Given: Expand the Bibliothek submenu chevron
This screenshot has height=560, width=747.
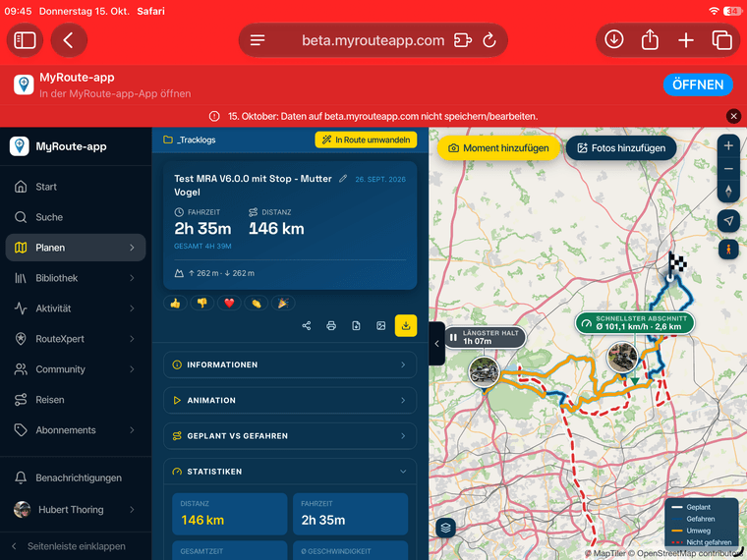Looking at the screenshot, I should tap(132, 278).
